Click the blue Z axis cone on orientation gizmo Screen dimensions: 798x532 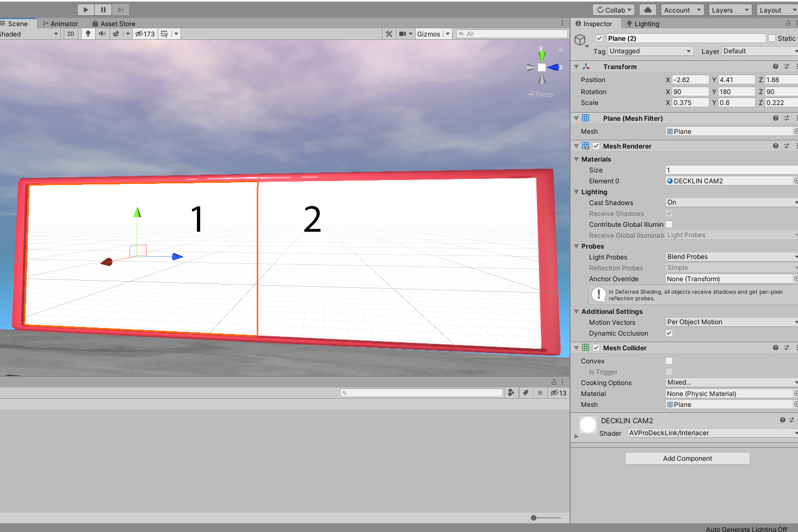click(553, 67)
